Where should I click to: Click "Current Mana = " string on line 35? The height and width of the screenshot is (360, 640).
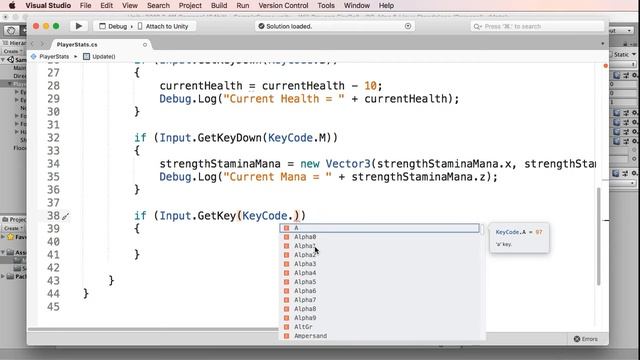pos(278,177)
